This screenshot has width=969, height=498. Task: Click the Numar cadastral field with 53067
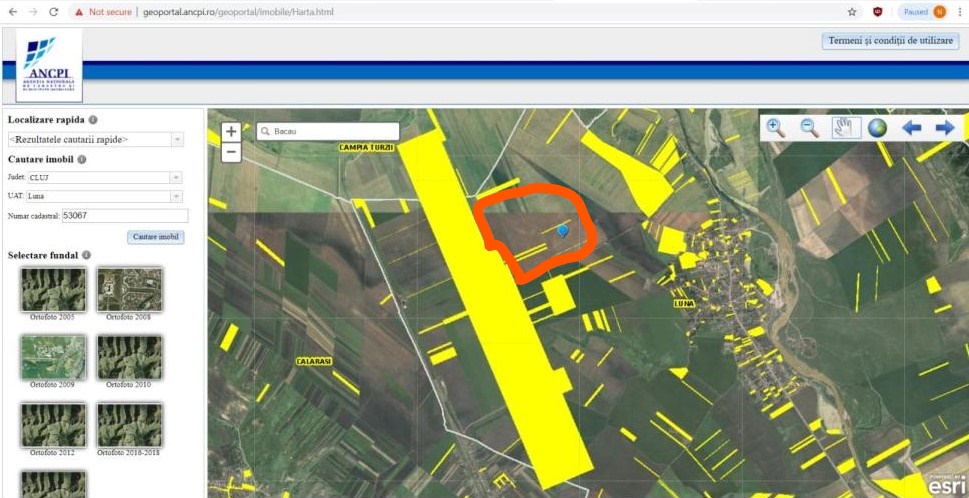125,216
